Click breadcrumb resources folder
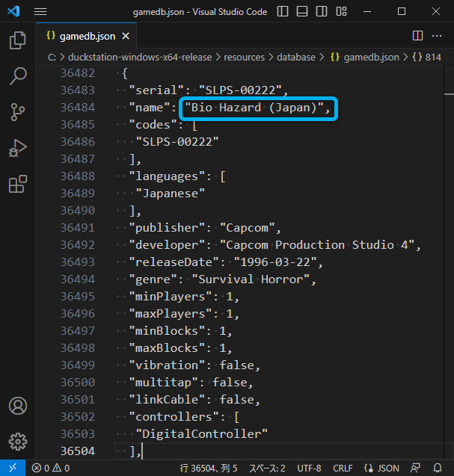454x476 pixels. (x=245, y=58)
